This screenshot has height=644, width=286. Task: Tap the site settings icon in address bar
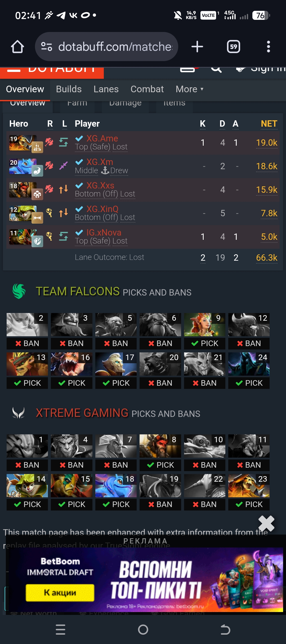pyautogui.click(x=47, y=47)
